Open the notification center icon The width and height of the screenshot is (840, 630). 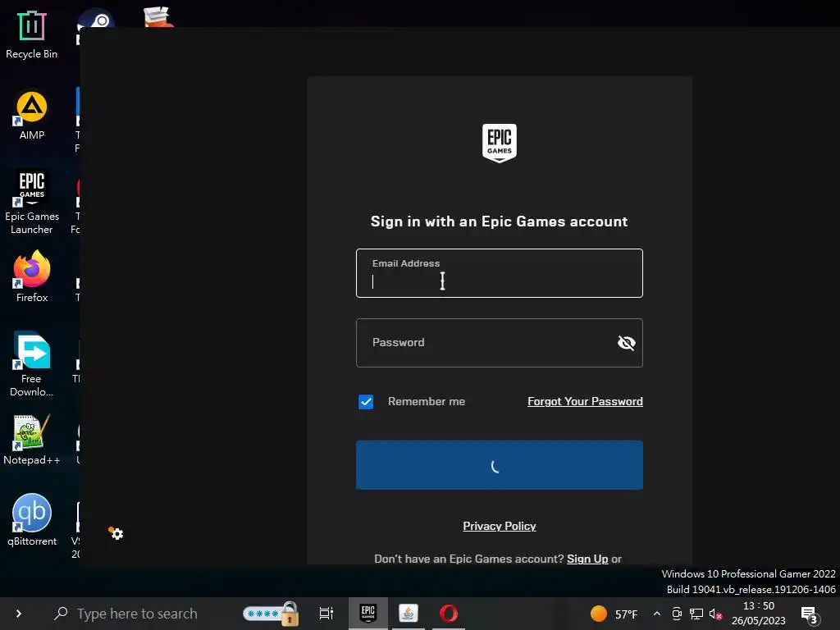(809, 615)
